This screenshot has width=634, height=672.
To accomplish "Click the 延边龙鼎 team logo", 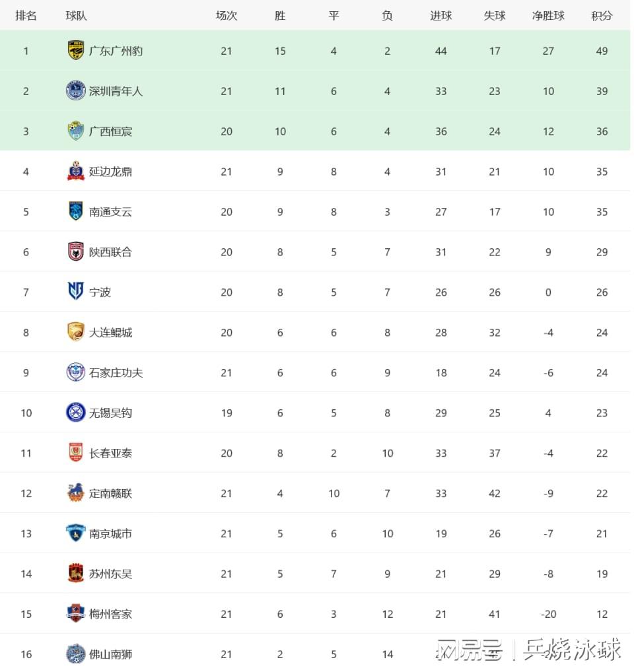I will coord(76,171).
